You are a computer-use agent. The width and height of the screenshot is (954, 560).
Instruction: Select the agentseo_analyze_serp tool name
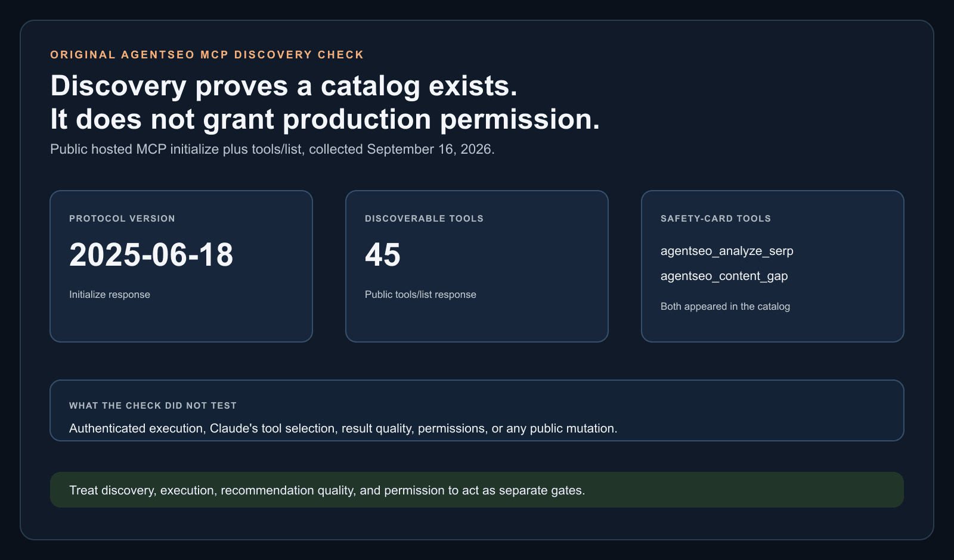pos(727,251)
